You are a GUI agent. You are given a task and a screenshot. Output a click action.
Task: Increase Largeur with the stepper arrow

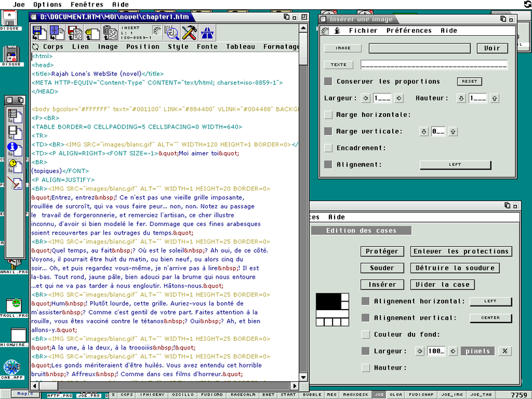[x=398, y=99]
